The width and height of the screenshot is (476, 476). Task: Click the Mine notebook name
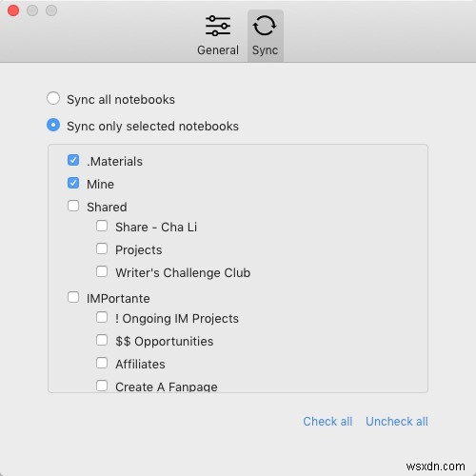pyautogui.click(x=100, y=185)
